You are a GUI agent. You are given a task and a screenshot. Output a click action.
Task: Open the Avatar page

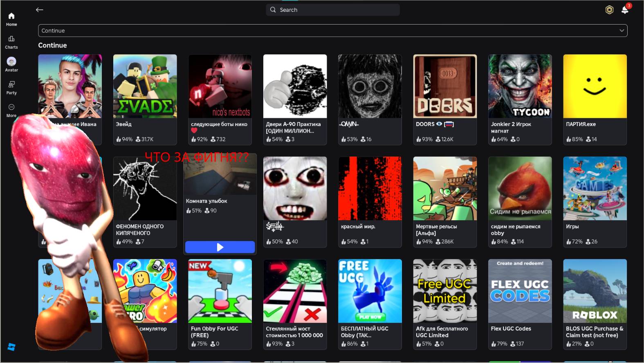[x=11, y=65]
